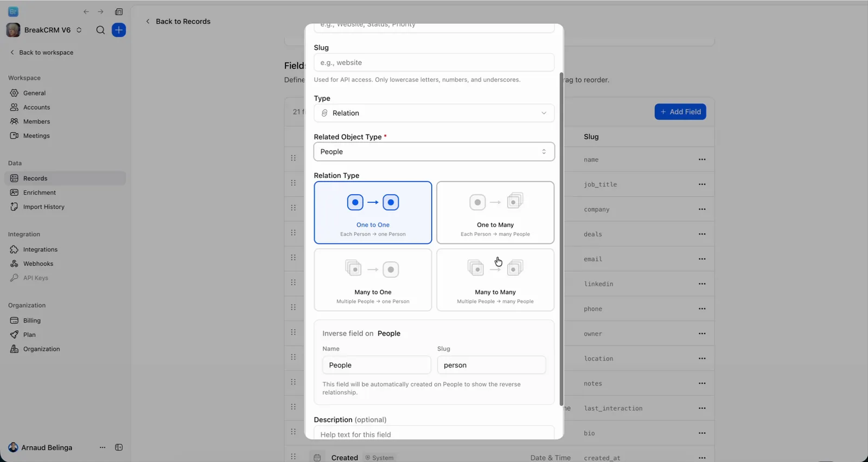Click the blue plus create button
This screenshot has height=462, width=868.
(119, 30)
